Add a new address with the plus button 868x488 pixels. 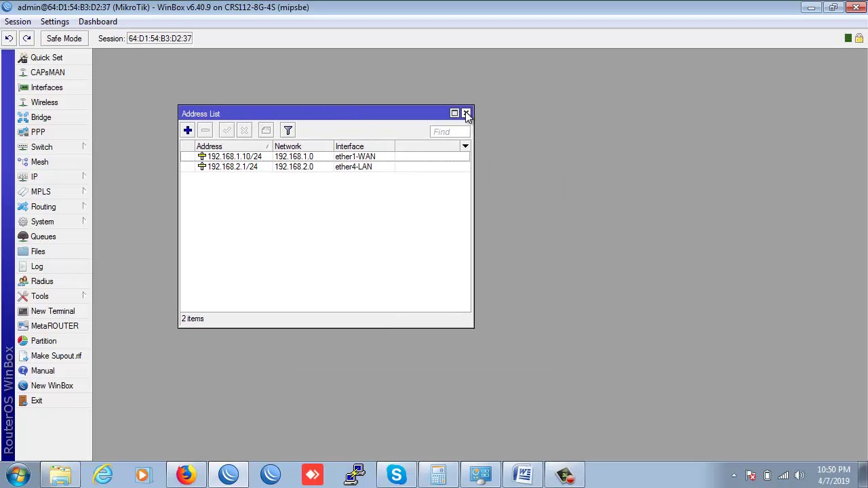click(188, 130)
